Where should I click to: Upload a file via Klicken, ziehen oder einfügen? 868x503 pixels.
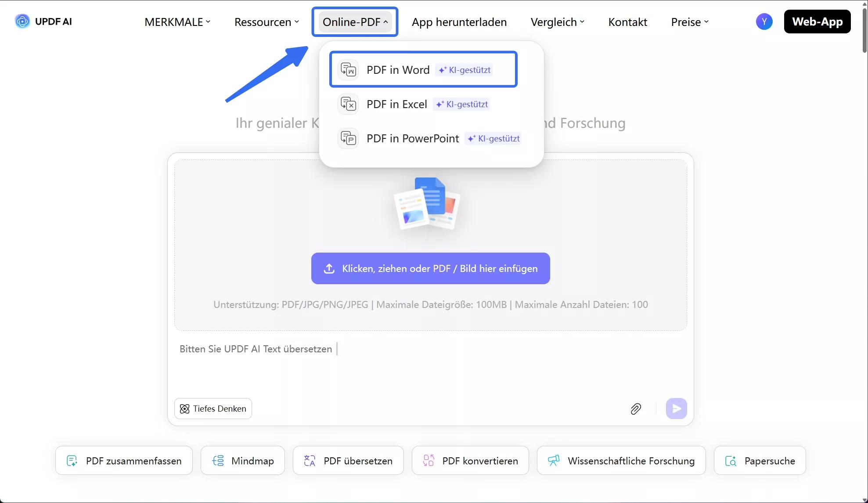click(x=430, y=268)
